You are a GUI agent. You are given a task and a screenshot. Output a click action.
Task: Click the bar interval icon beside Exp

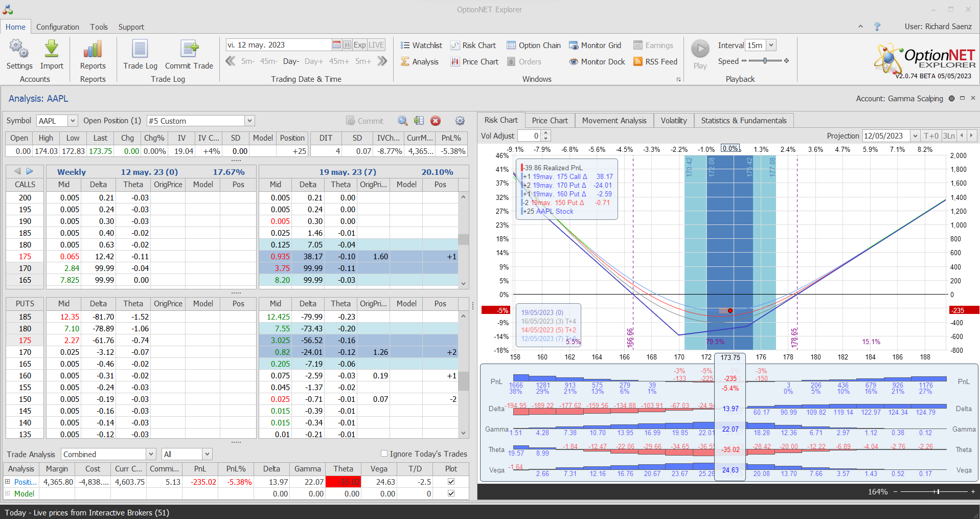(x=347, y=45)
